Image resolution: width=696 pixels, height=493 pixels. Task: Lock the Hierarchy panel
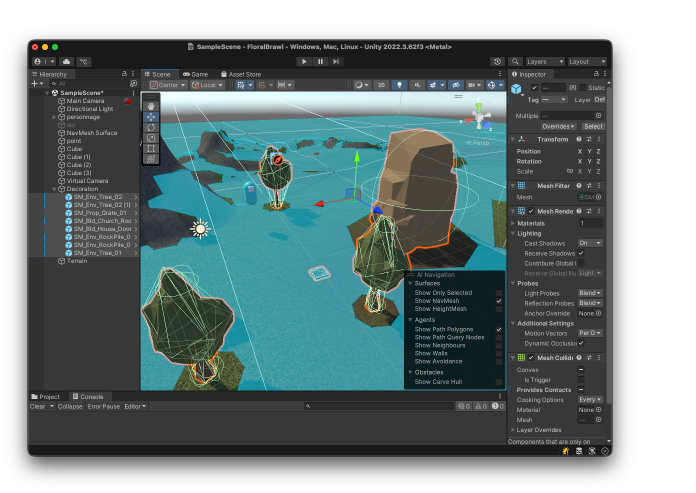[124, 74]
